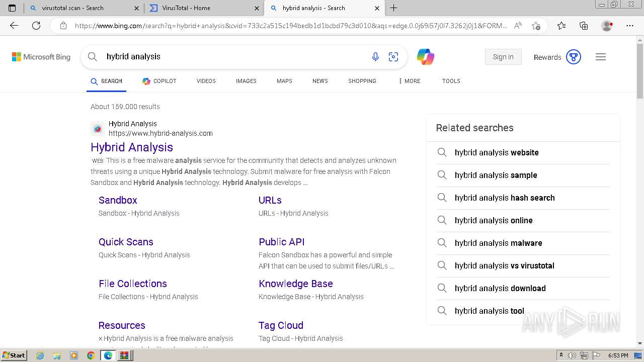Reload the page with refresh icon

tap(36, 26)
